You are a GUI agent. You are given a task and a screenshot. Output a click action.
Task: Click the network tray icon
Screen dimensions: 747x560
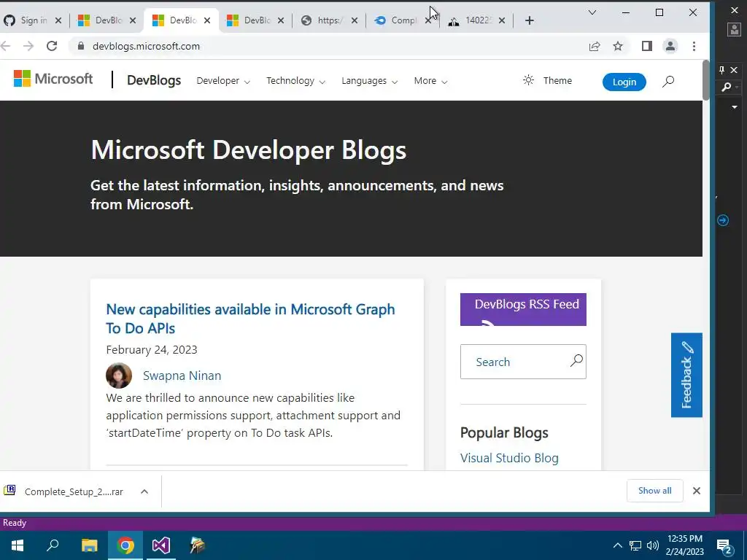pos(635,545)
